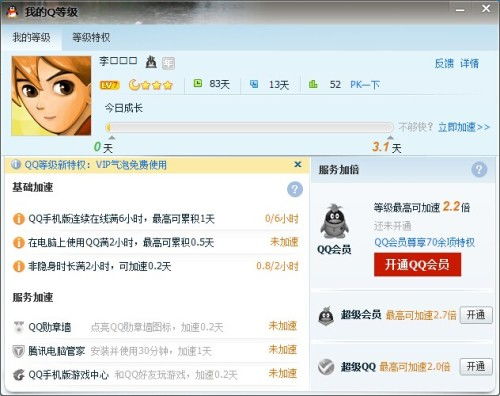Click 非隐身时长满2小时 row text
The width and height of the screenshot is (500, 396).
100,266
